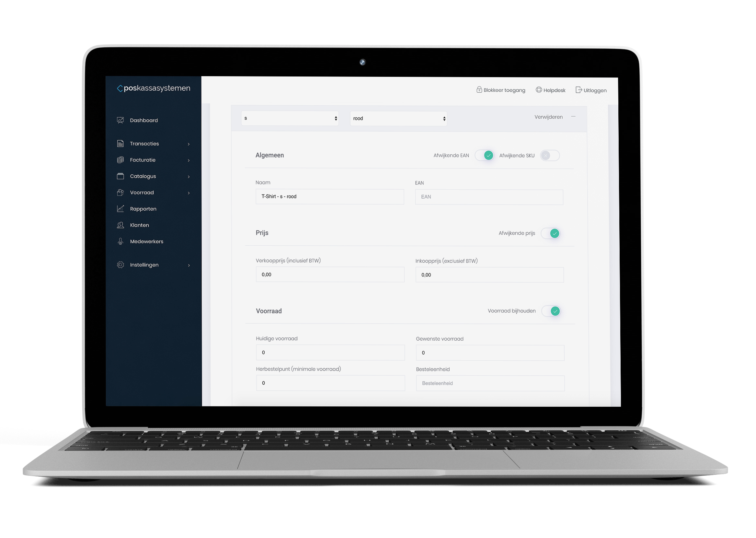Expand the color dropdown showing 'rood'
The image size is (756, 538).
[x=403, y=119]
